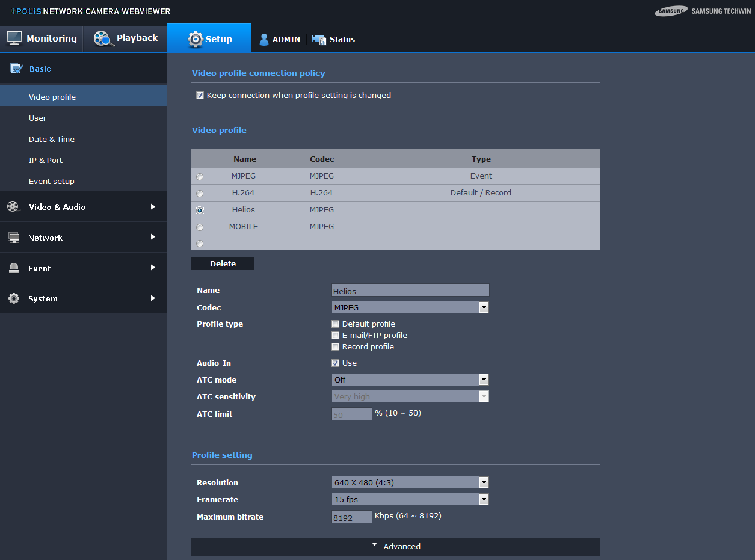Click the Delete profile button

[223, 264]
